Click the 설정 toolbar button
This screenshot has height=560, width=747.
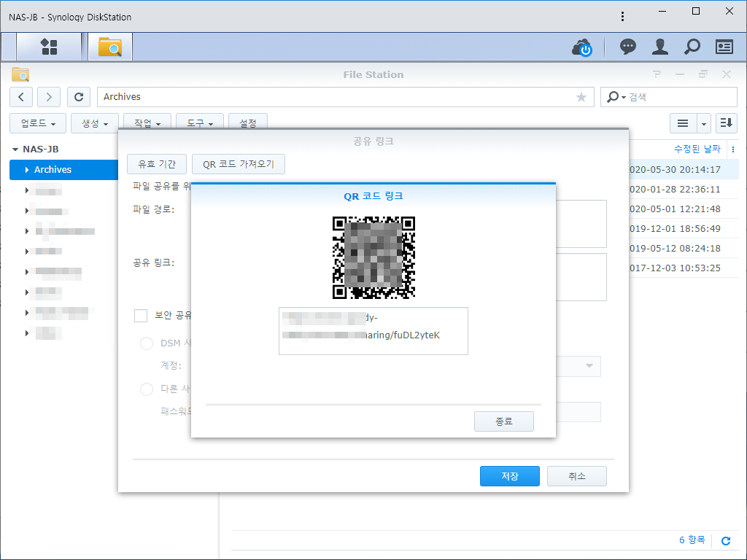click(248, 122)
